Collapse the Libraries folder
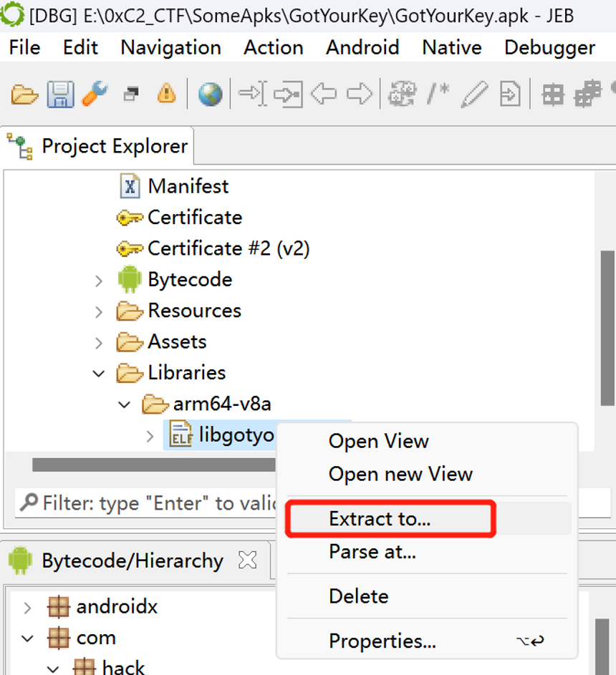Screen dimensions: 616x675 tap(98, 373)
